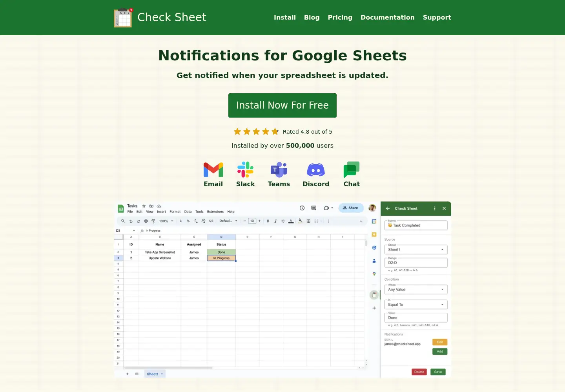Go to the Blog nav link
Screen dimensions: 565x392
click(x=312, y=17)
